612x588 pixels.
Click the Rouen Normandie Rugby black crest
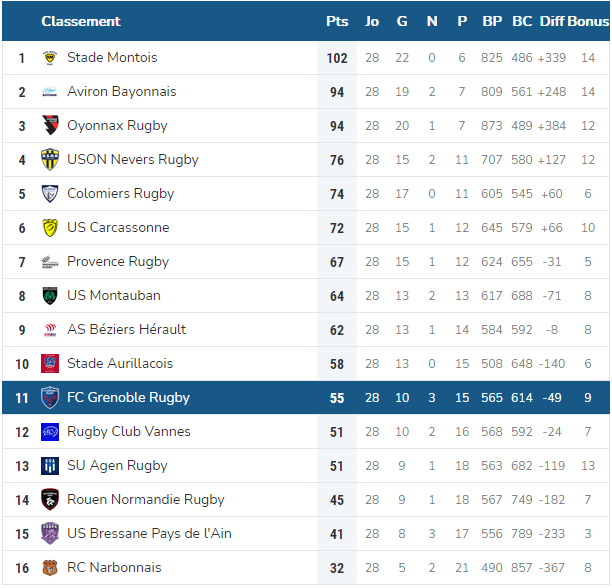pos(50,500)
